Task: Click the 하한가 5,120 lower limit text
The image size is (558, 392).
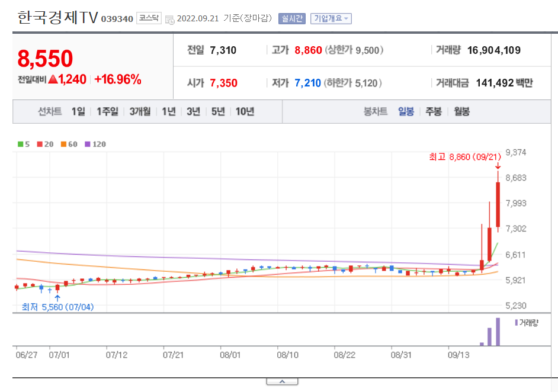Action: point(352,83)
